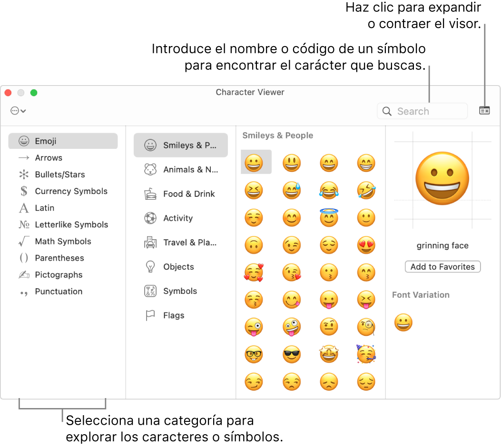Viewport: 501px width, 448px height.
Task: Choose the nerd face with glasses emoji
Action: click(254, 354)
